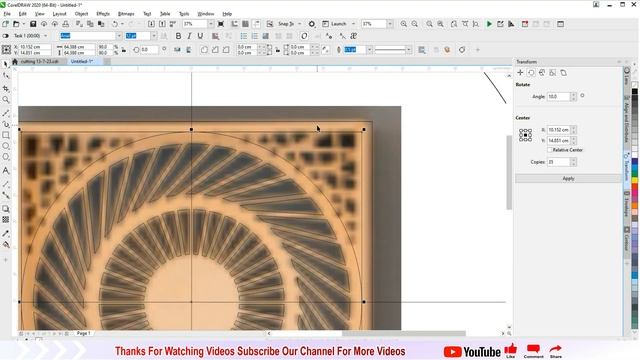The height and width of the screenshot is (360, 640).
Task: Click the Import icon in standard toolbar
Action: click(151, 24)
